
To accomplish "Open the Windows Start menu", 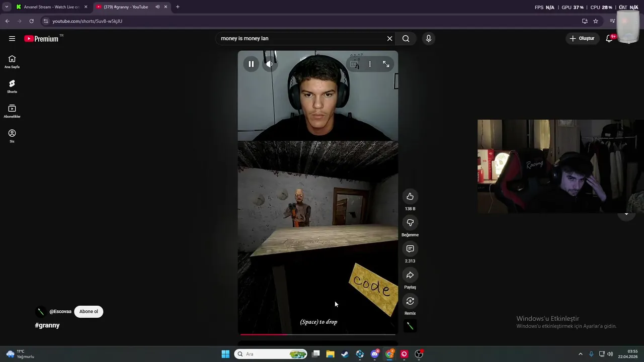I will [225, 354].
